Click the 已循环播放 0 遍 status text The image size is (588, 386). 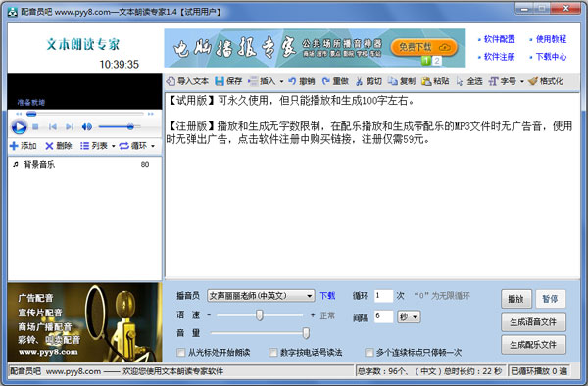(539, 371)
